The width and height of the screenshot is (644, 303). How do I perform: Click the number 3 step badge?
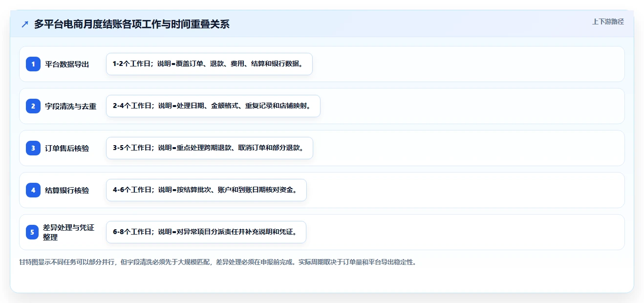click(x=33, y=148)
